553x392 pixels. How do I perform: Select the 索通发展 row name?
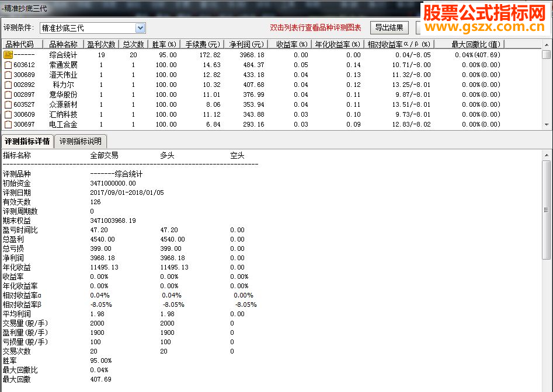[63, 65]
